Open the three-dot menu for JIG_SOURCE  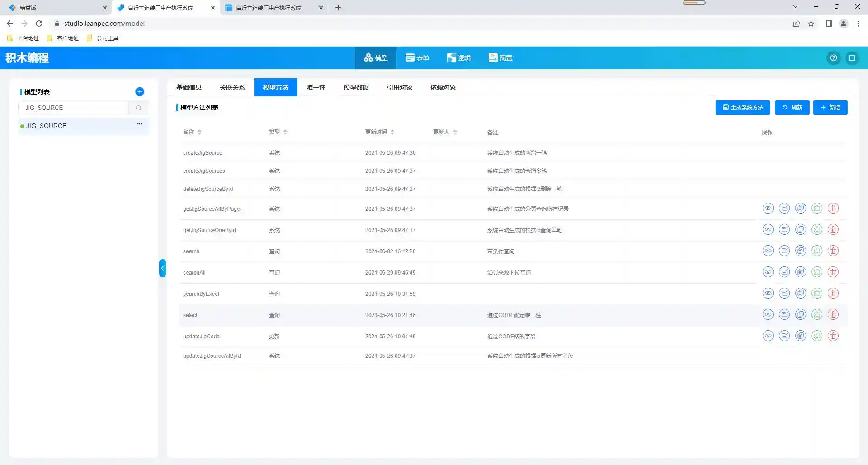tap(139, 124)
